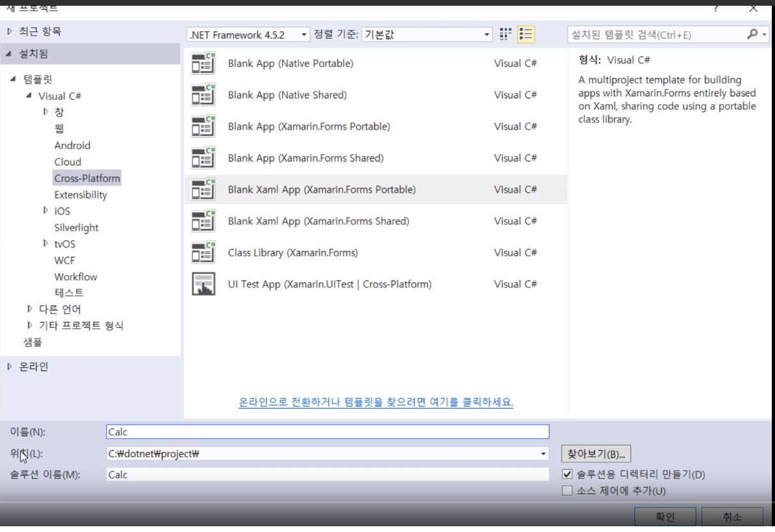
Task: Select the Silverlight category
Action: coord(76,227)
